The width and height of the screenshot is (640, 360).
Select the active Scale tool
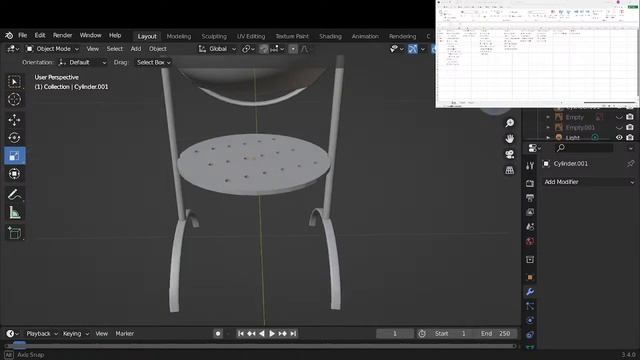point(14,156)
